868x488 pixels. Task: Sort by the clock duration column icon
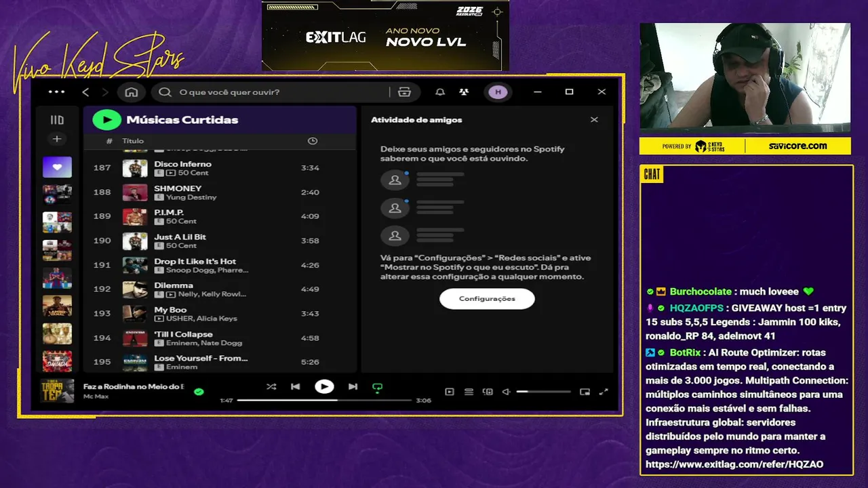pyautogui.click(x=313, y=141)
